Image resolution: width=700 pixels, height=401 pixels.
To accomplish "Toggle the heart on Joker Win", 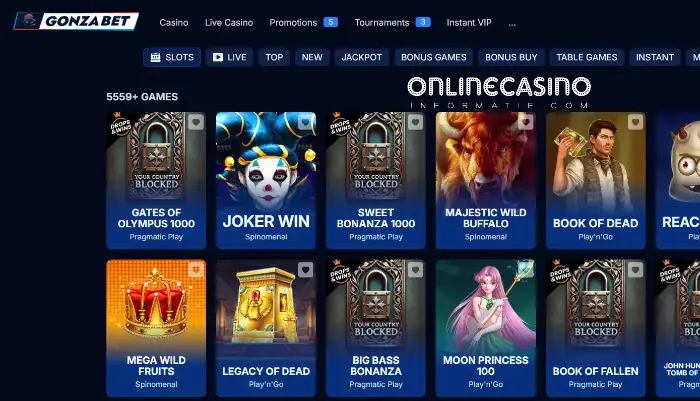I will coord(305,122).
